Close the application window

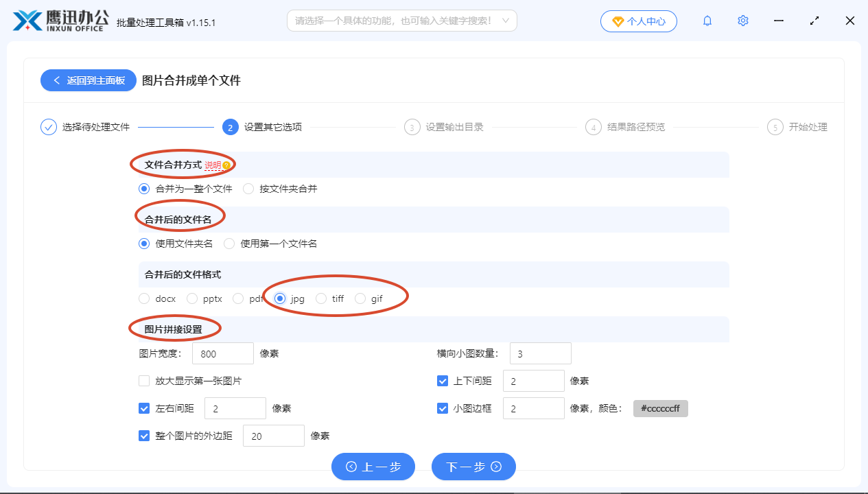850,21
